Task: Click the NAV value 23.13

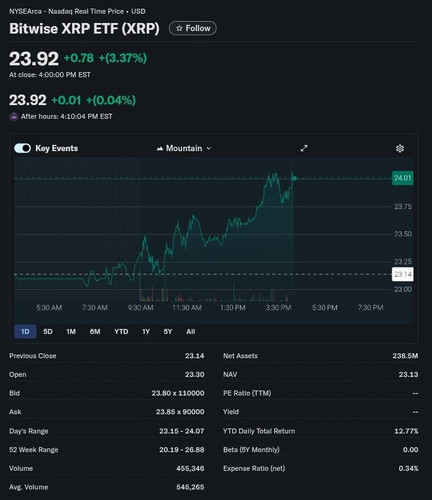Action: point(408,375)
